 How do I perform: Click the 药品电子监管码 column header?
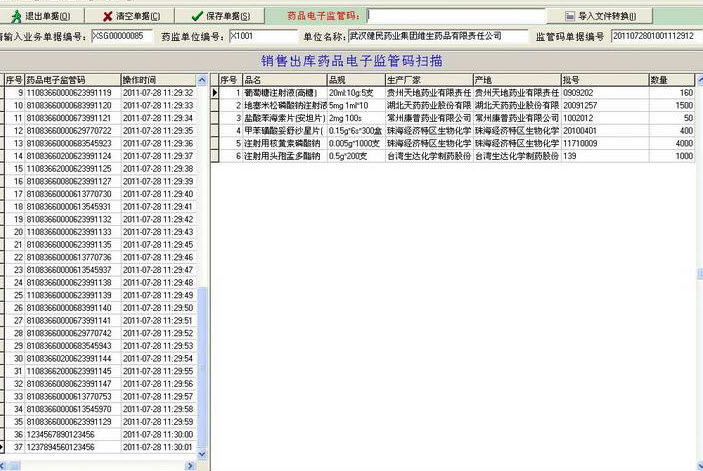pyautogui.click(x=73, y=80)
